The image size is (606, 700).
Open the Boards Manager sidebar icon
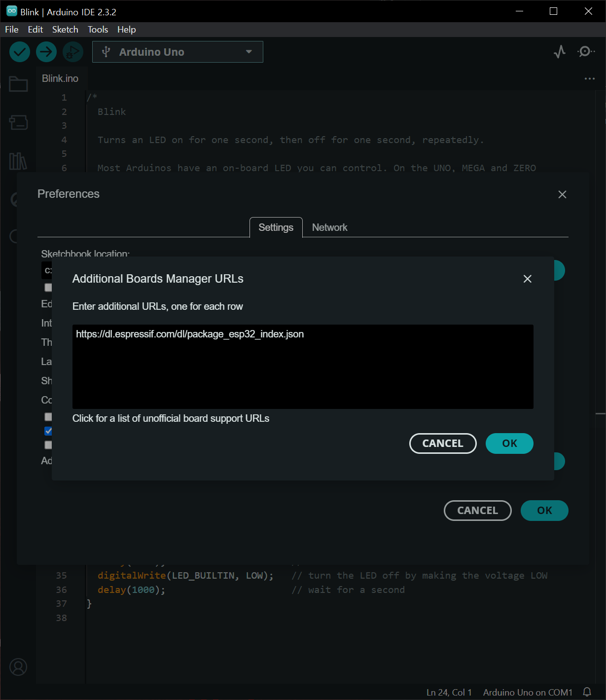[18, 122]
